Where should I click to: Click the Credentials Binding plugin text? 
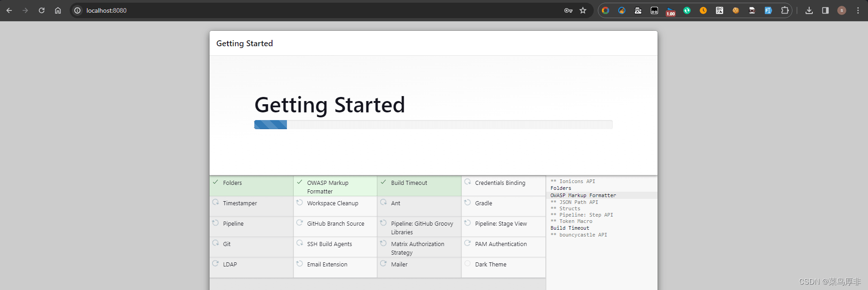(500, 183)
